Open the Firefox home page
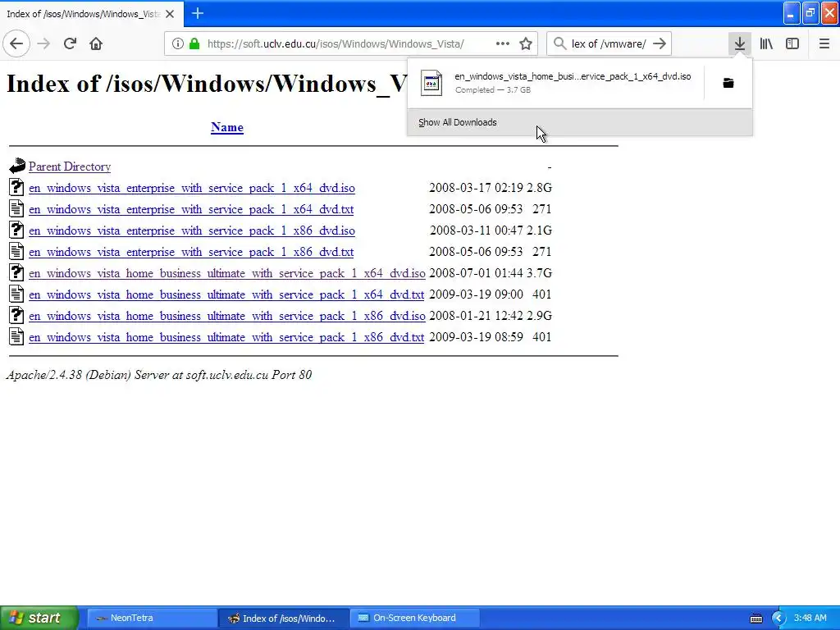This screenshot has height=630, width=840. point(96,43)
